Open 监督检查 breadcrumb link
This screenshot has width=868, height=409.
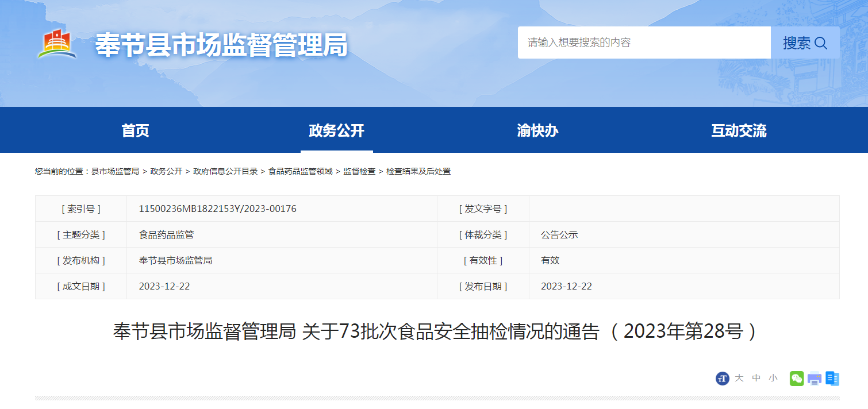click(x=359, y=171)
